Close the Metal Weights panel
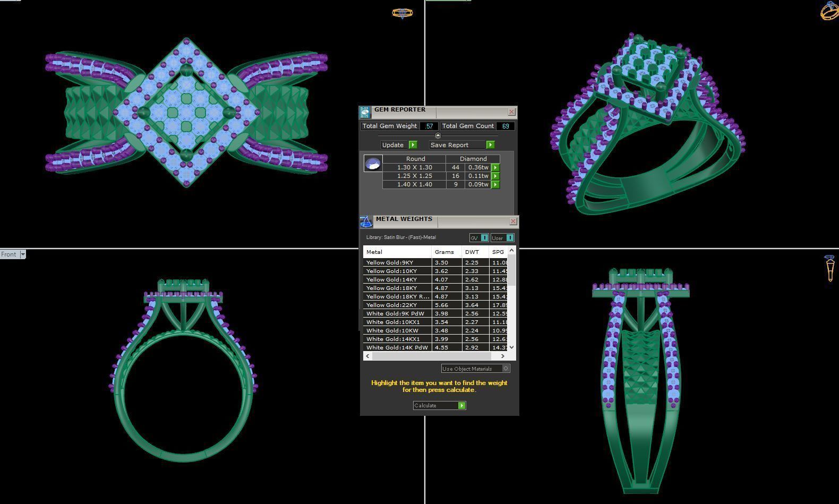The width and height of the screenshot is (839, 504). (x=513, y=221)
